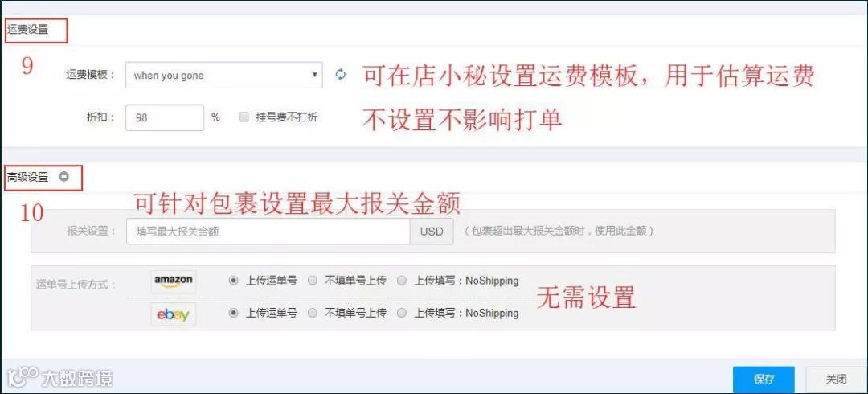The height and width of the screenshot is (394, 868).
Task: Click the USD currency addon
Action: pyautogui.click(x=432, y=231)
